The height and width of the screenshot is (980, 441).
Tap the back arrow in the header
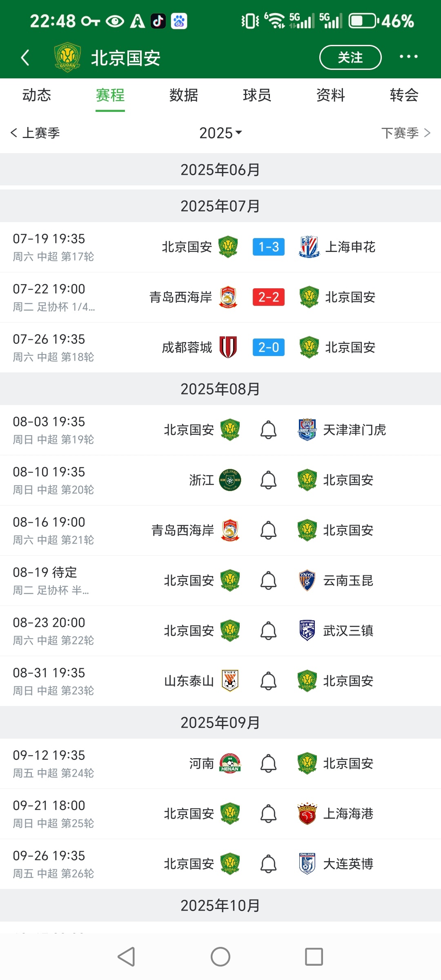[25, 58]
